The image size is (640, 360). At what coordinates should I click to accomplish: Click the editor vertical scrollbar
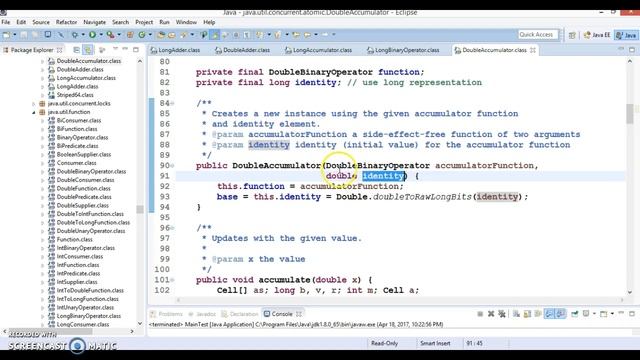pyautogui.click(x=630, y=176)
